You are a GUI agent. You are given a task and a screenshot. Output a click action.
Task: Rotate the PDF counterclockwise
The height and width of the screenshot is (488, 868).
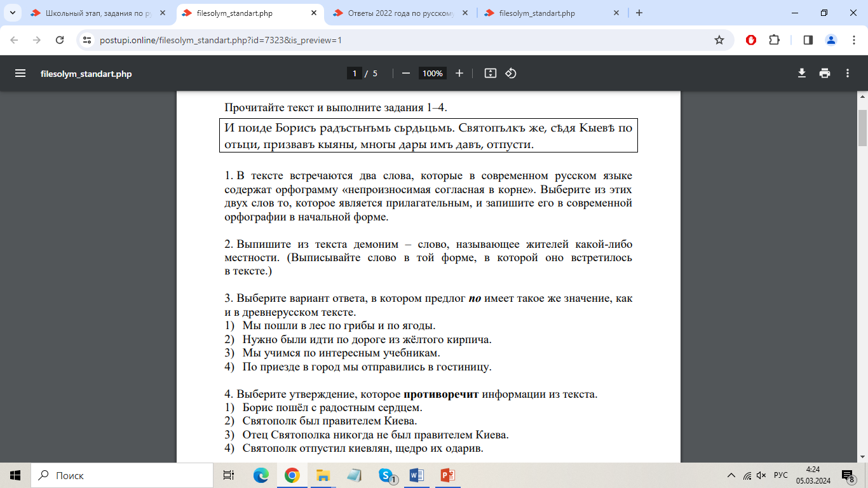coord(511,73)
